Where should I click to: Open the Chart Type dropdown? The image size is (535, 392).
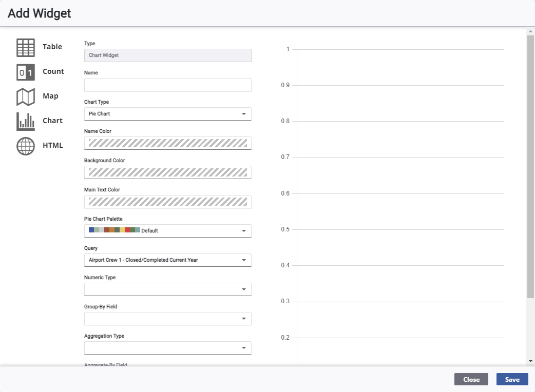coord(167,114)
